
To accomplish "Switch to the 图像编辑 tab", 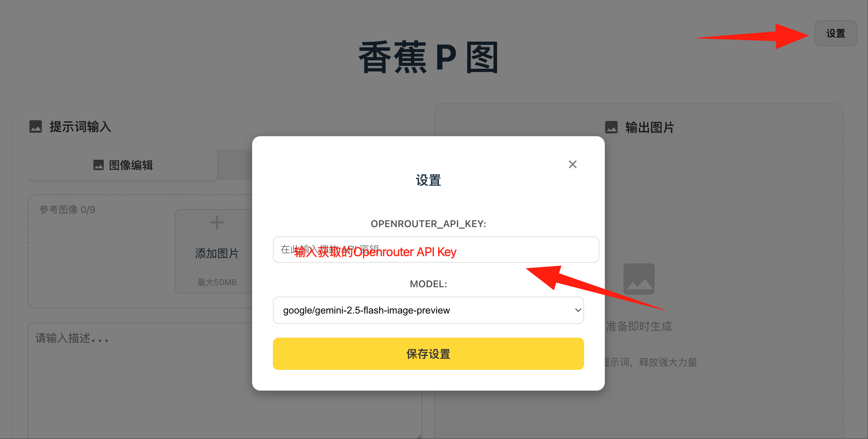I will [122, 165].
